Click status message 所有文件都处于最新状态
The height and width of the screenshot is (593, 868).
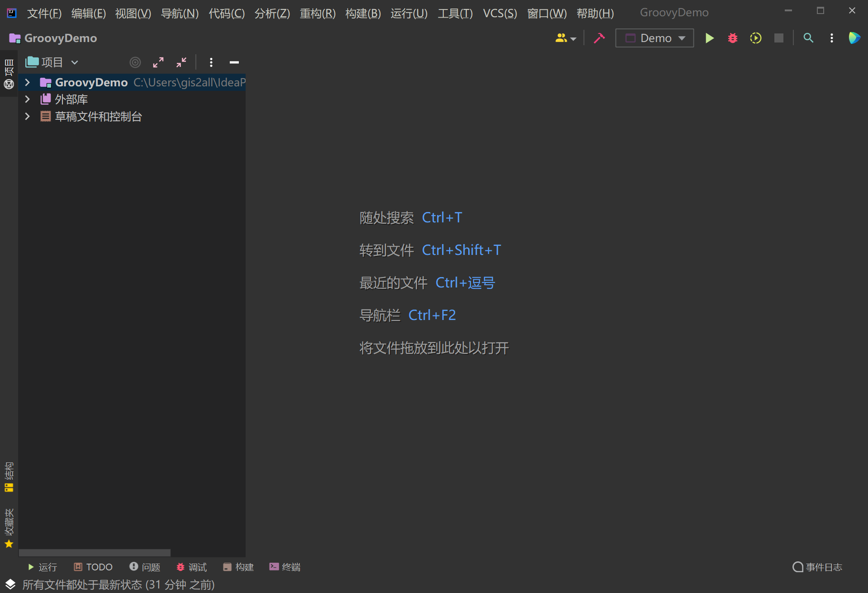pyautogui.click(x=119, y=584)
